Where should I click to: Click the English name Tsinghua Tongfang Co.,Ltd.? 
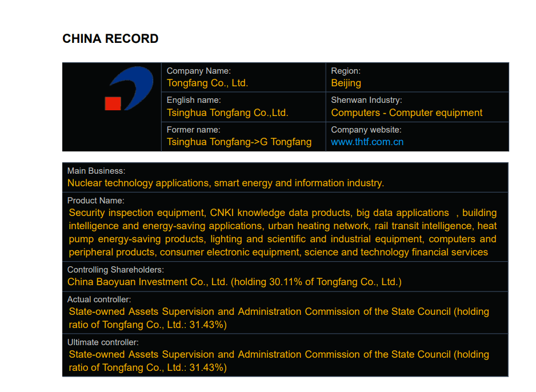(227, 113)
